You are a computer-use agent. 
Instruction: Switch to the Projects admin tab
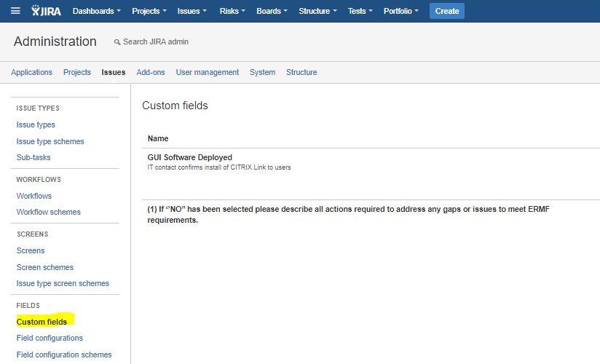(x=77, y=72)
